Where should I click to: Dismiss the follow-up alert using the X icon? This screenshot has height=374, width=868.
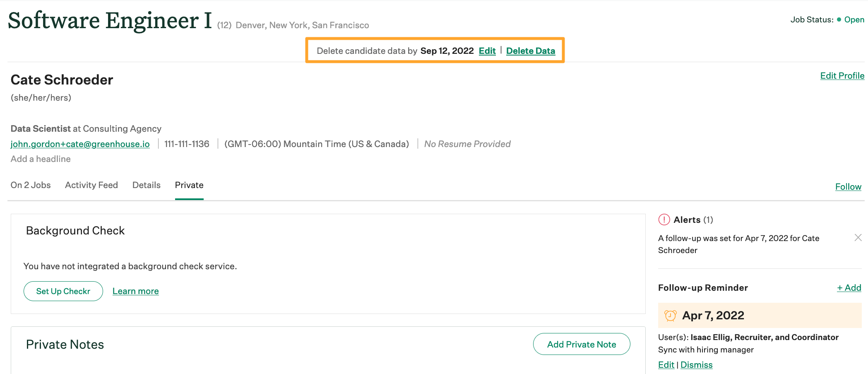(x=858, y=238)
